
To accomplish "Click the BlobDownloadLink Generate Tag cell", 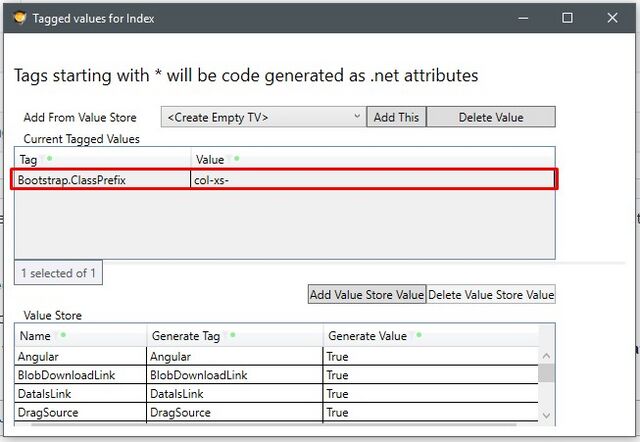I will click(x=235, y=375).
